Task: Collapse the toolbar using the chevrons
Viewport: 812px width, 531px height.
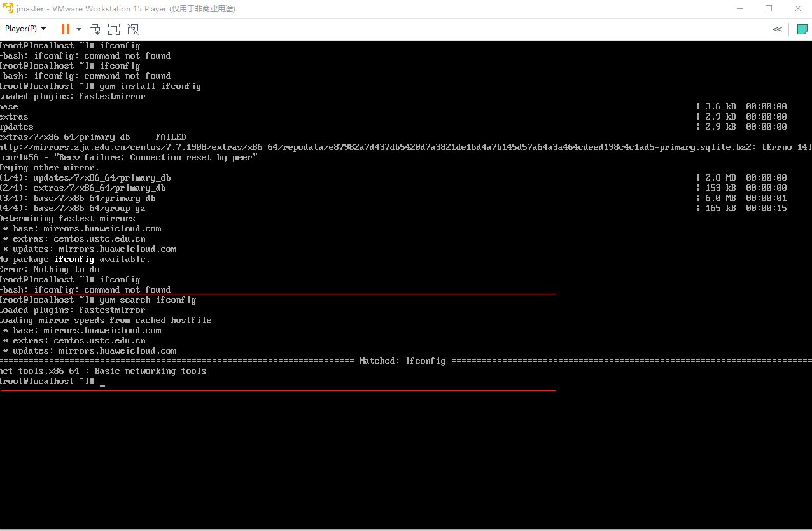Action: [777, 29]
